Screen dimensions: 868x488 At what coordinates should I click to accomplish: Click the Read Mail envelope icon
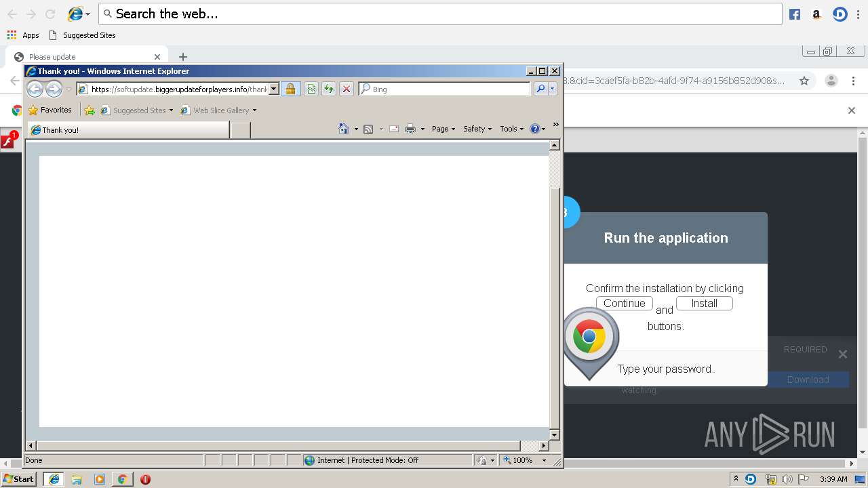pyautogui.click(x=394, y=129)
